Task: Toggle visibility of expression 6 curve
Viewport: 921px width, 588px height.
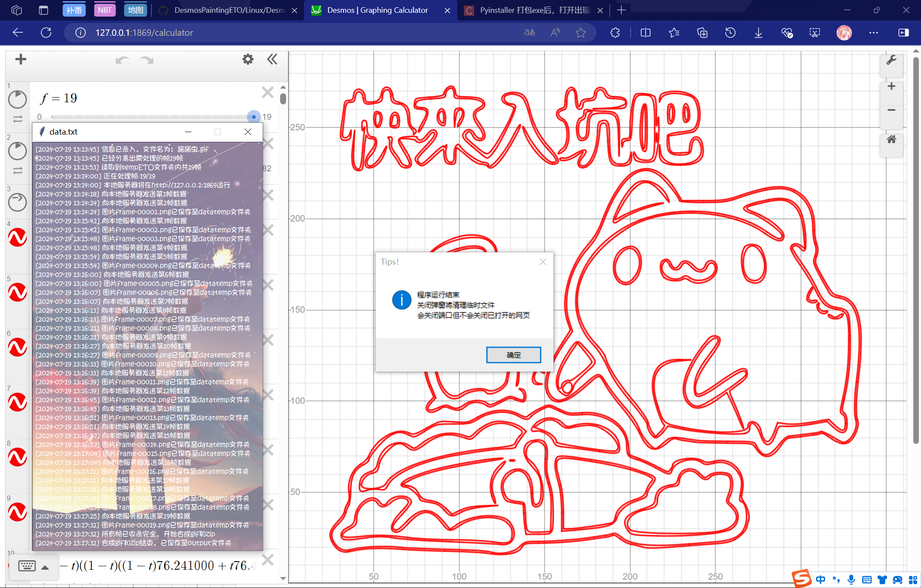Action: 17,347
